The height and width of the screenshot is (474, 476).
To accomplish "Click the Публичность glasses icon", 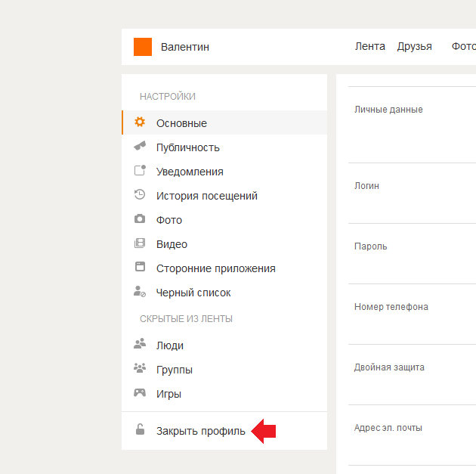I will [x=140, y=147].
